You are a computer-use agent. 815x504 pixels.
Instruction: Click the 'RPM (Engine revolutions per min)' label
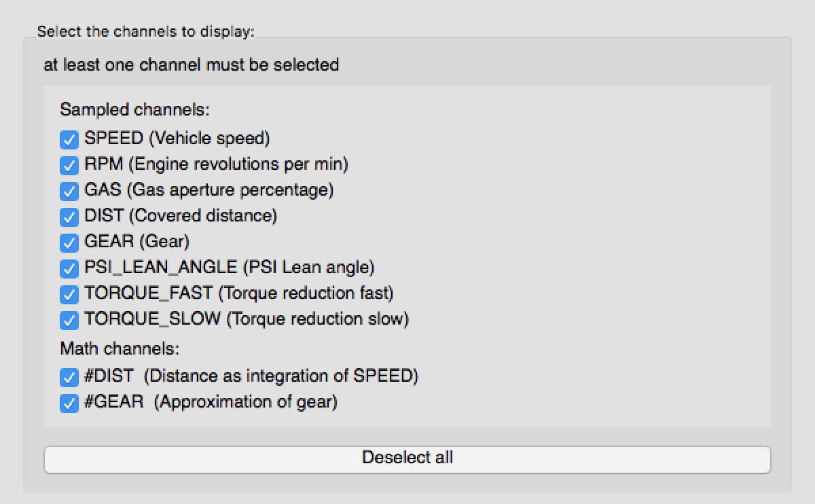(x=216, y=164)
